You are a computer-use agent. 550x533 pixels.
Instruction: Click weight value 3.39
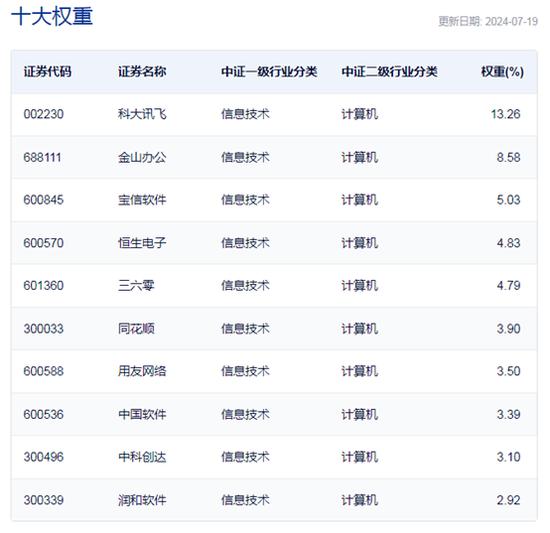click(508, 414)
